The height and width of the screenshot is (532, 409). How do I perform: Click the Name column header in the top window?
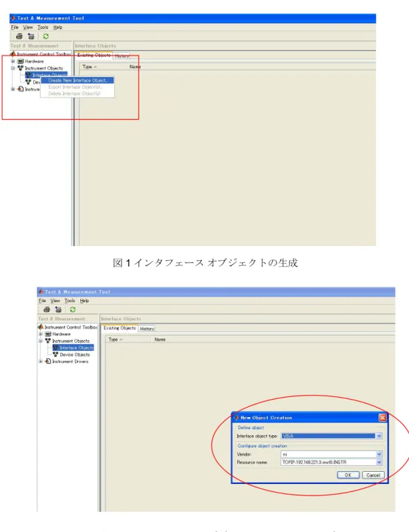click(135, 67)
